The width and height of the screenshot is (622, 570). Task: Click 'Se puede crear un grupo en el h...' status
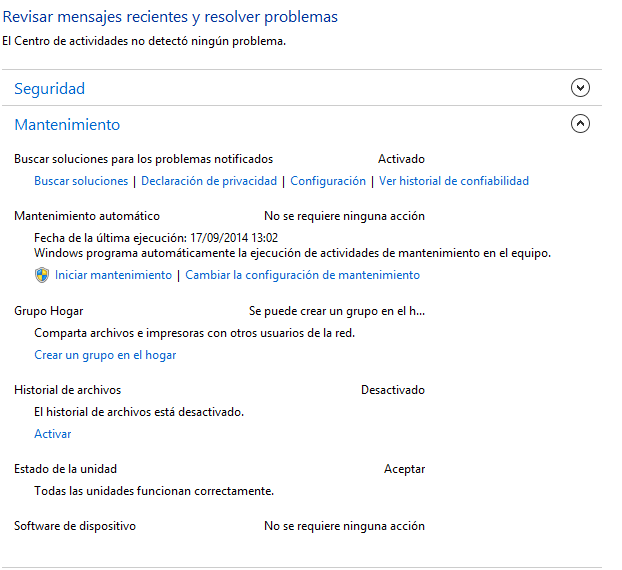337,311
